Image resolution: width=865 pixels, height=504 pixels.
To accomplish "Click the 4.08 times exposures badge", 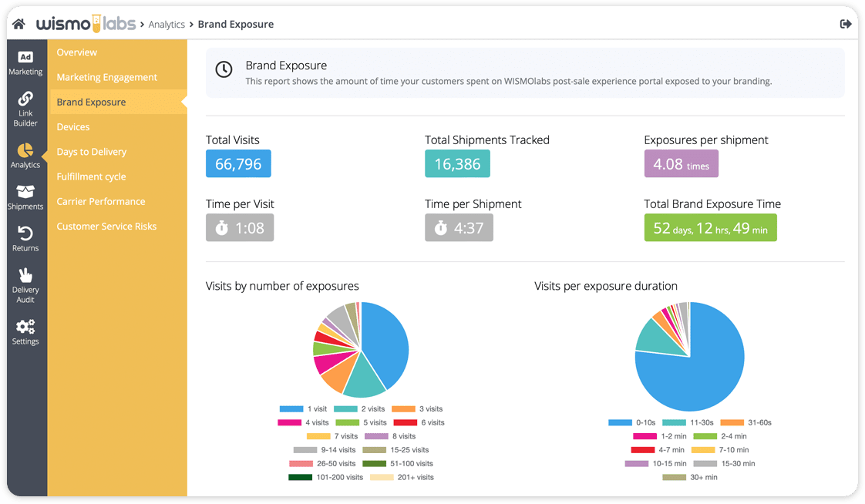I will (x=682, y=164).
